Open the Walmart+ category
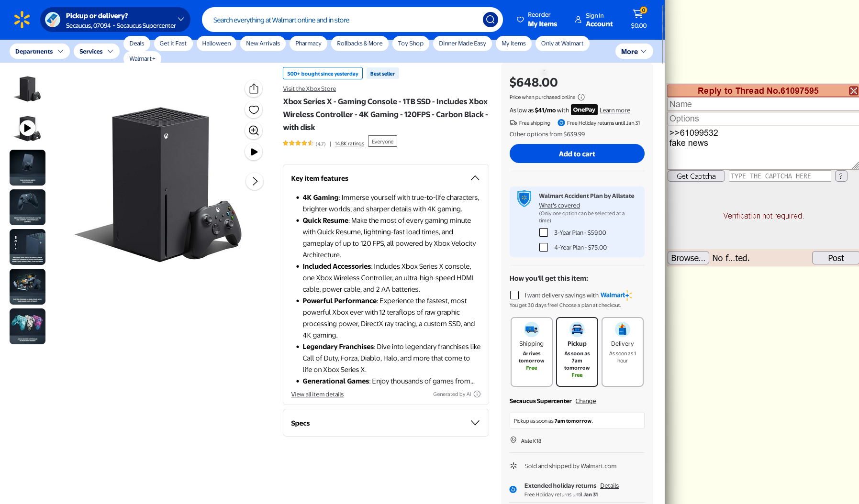859x504 pixels. [x=143, y=58]
